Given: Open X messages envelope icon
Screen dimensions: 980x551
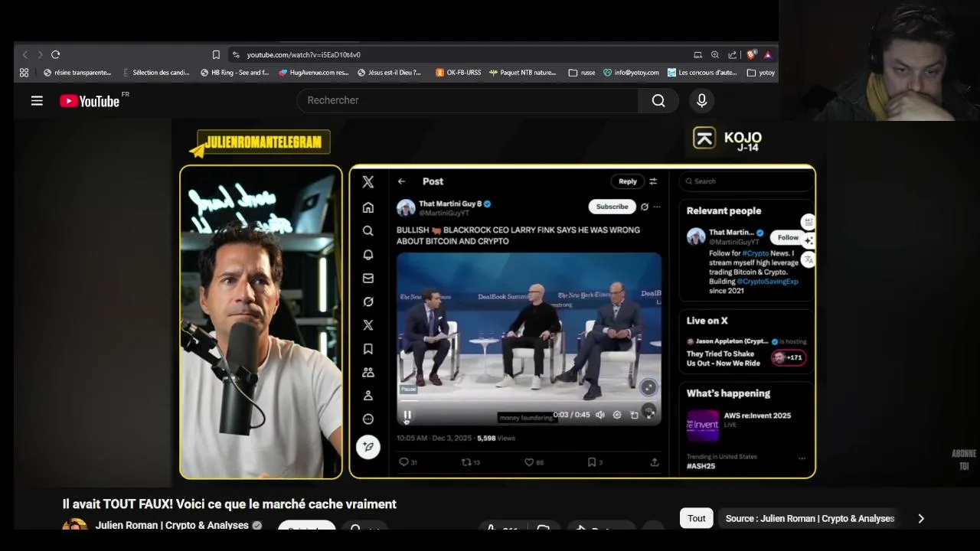Looking at the screenshot, I should 368,279.
